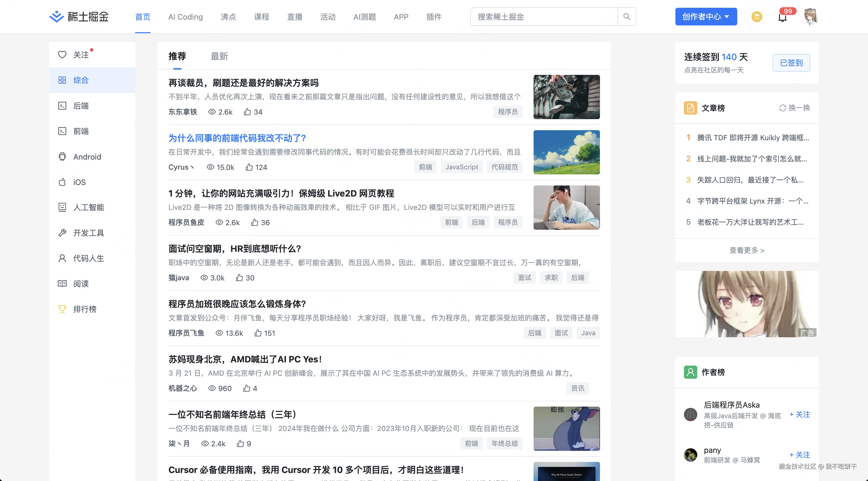Open the 关注 heart sidebar item
The height and width of the screenshot is (481, 868).
click(62, 55)
